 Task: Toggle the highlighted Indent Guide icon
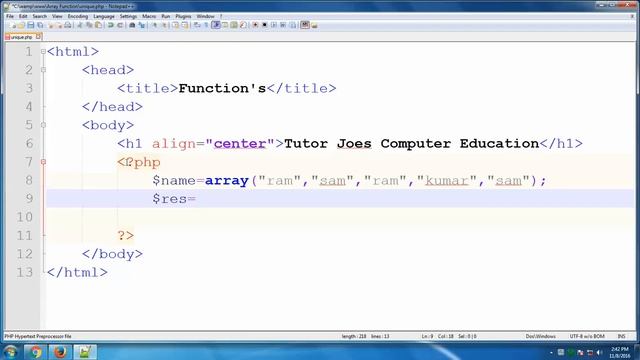pos(216,25)
